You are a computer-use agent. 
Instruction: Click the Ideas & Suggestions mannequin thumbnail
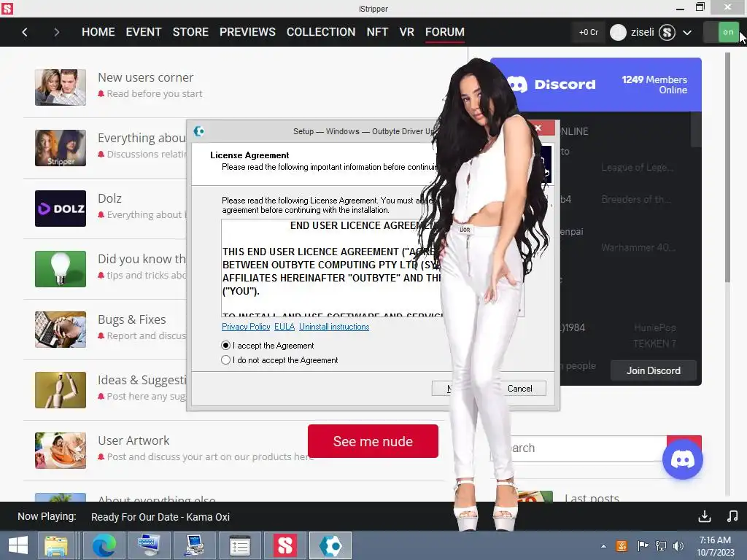point(61,390)
